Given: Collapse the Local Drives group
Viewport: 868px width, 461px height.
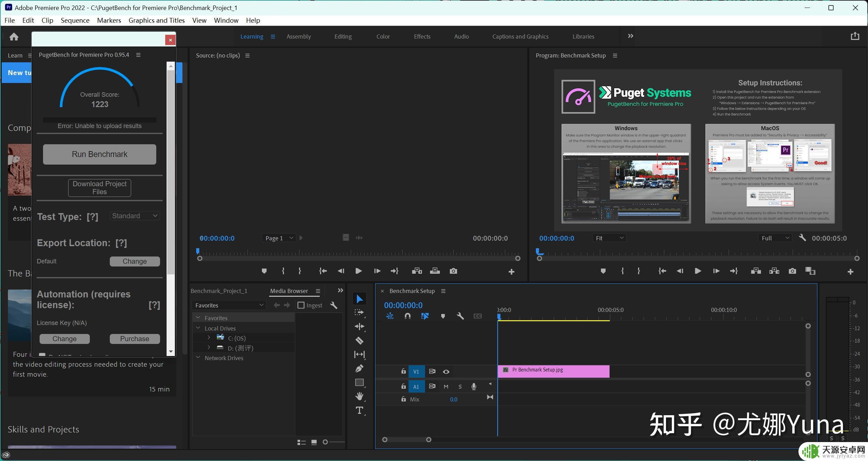Looking at the screenshot, I should pos(198,328).
